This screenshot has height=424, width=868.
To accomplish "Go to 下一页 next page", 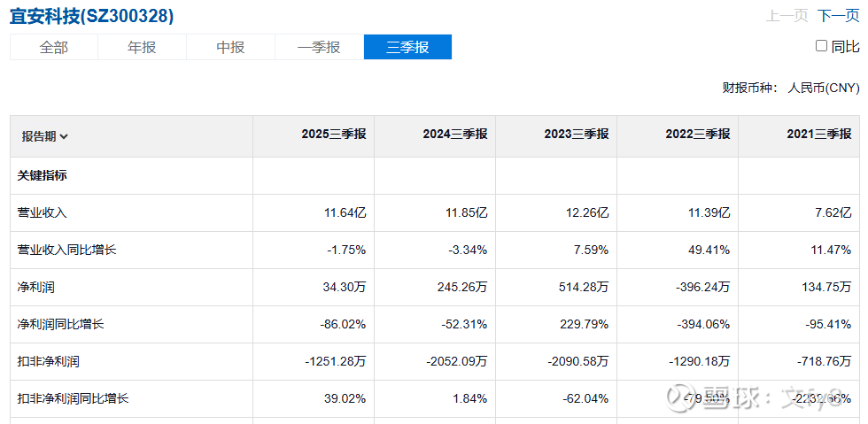I will 838,16.
